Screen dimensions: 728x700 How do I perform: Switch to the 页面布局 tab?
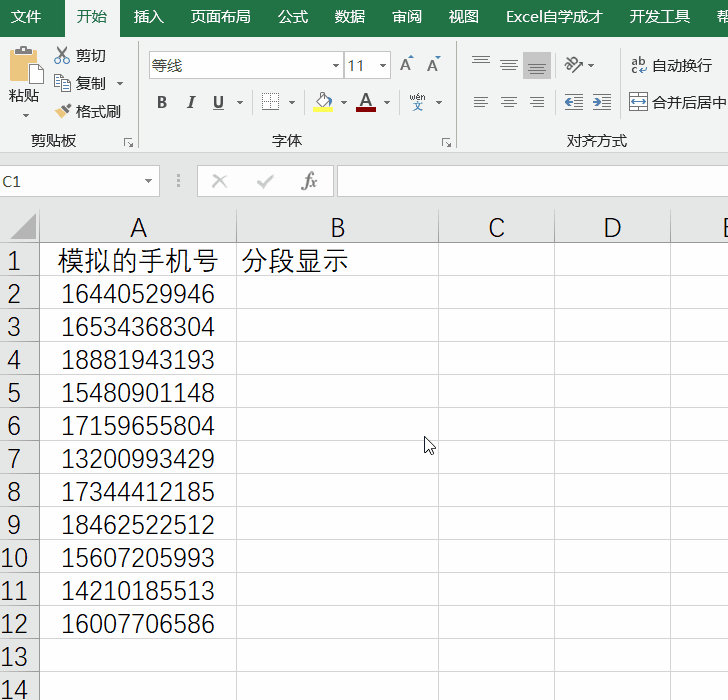(221, 17)
